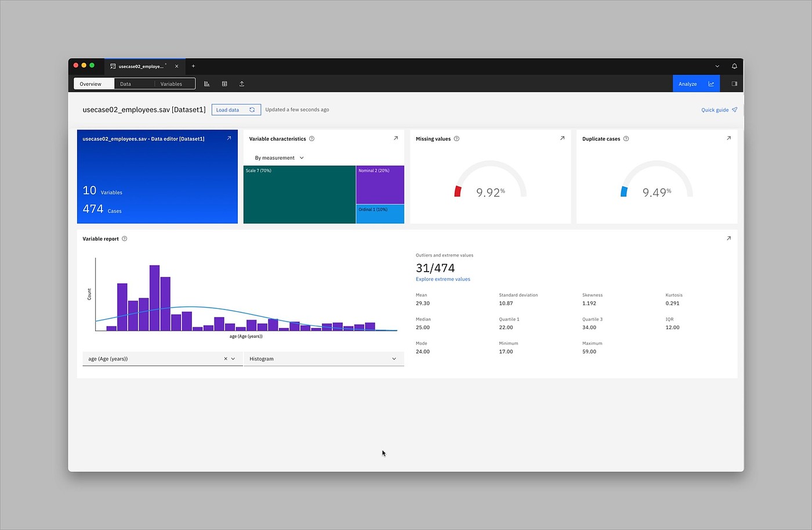Expand the Duplicate cases card
The image size is (812, 530).
pyautogui.click(x=728, y=138)
